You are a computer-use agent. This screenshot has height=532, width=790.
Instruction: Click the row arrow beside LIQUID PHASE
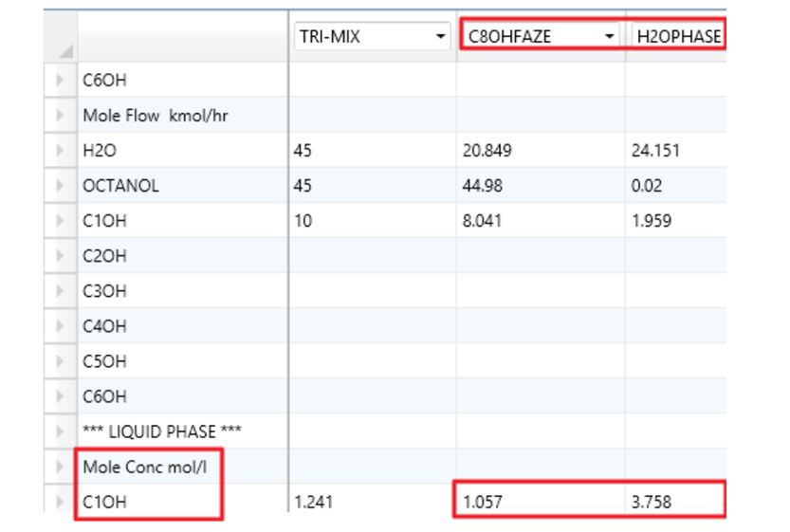click(x=61, y=431)
